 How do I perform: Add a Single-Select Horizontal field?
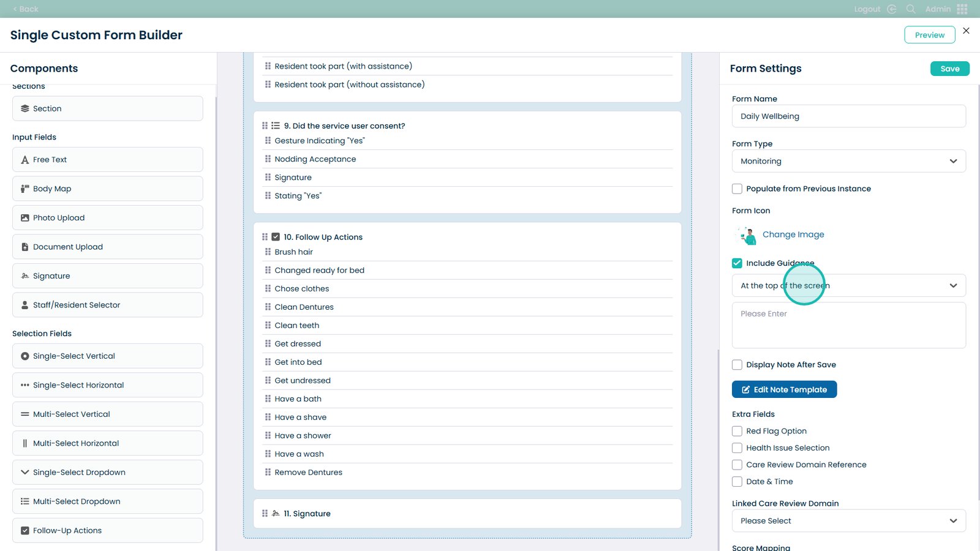coord(108,385)
